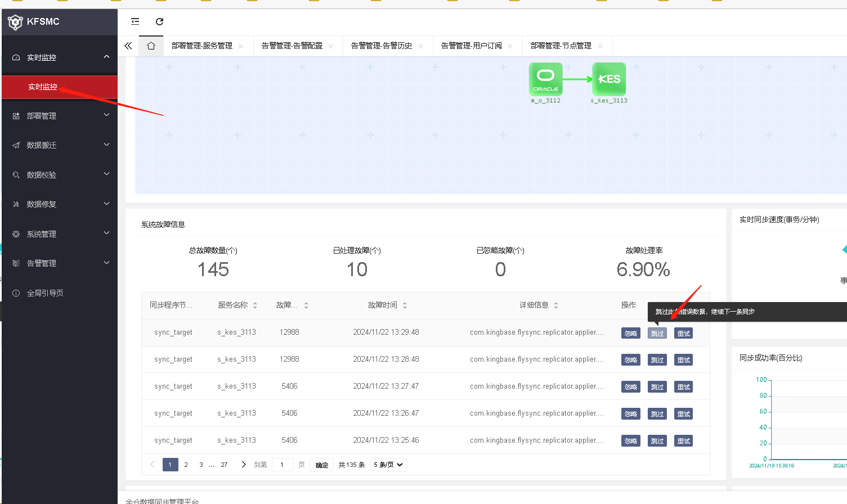This screenshot has width=847, height=504.
Task: Click the 全局引导页 info icon in sidebar
Action: [x=16, y=293]
